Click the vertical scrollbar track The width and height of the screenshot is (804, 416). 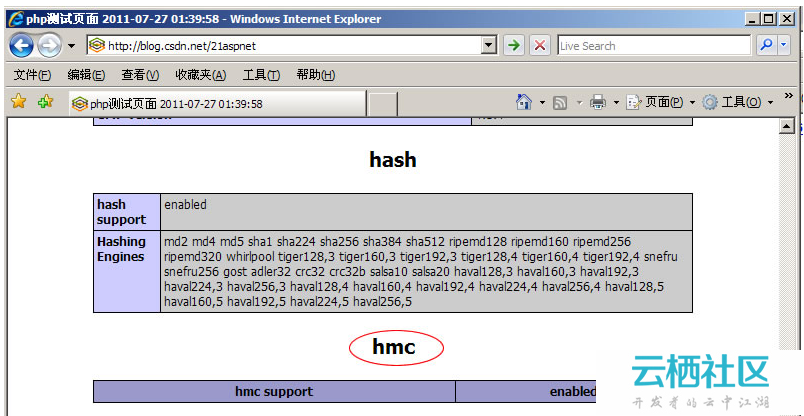pyautogui.click(x=787, y=241)
